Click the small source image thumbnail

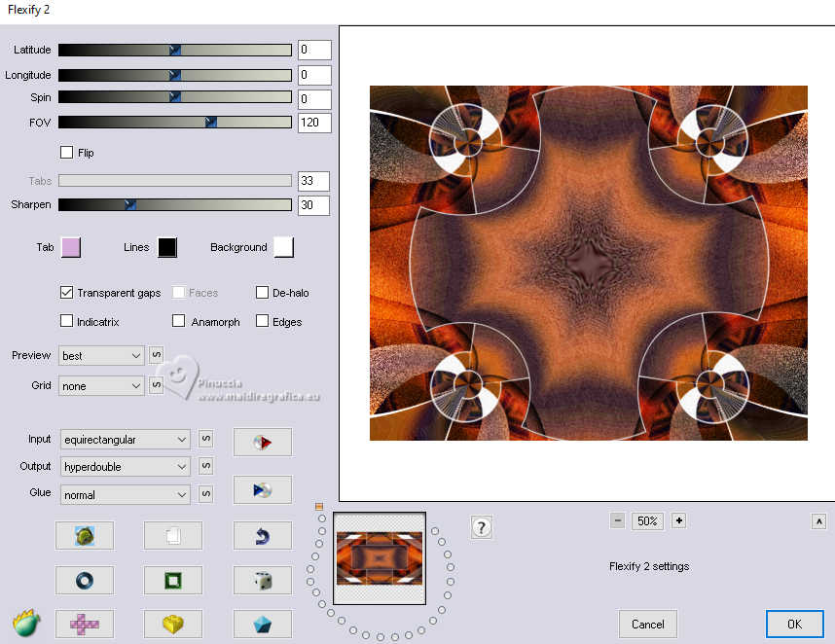coord(380,558)
